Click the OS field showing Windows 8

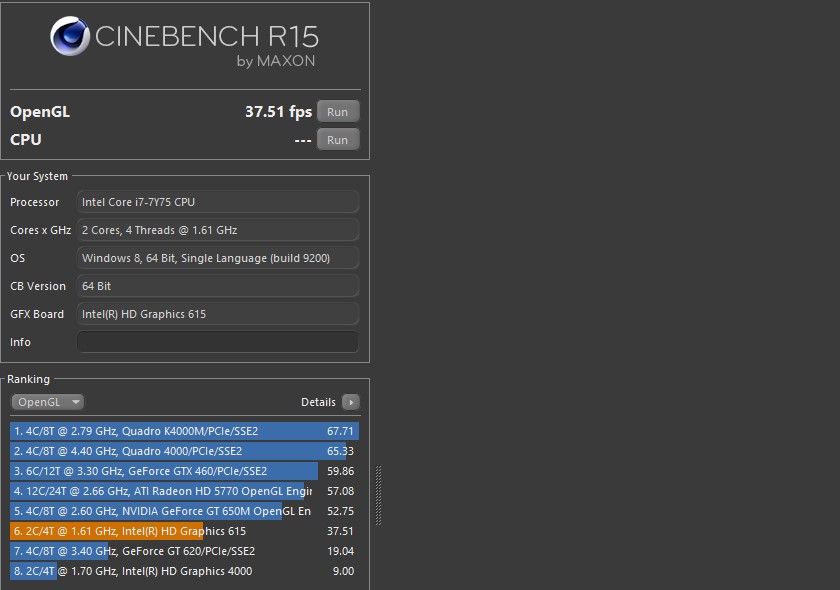tap(218, 258)
